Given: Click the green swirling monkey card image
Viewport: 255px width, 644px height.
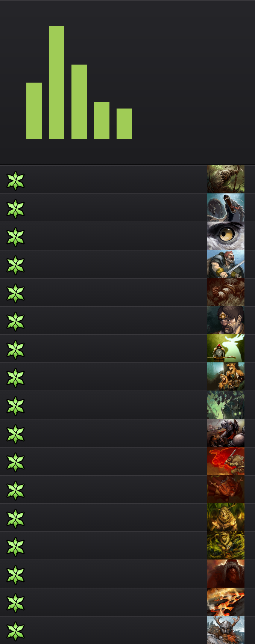Looking at the screenshot, I should tap(226, 546).
